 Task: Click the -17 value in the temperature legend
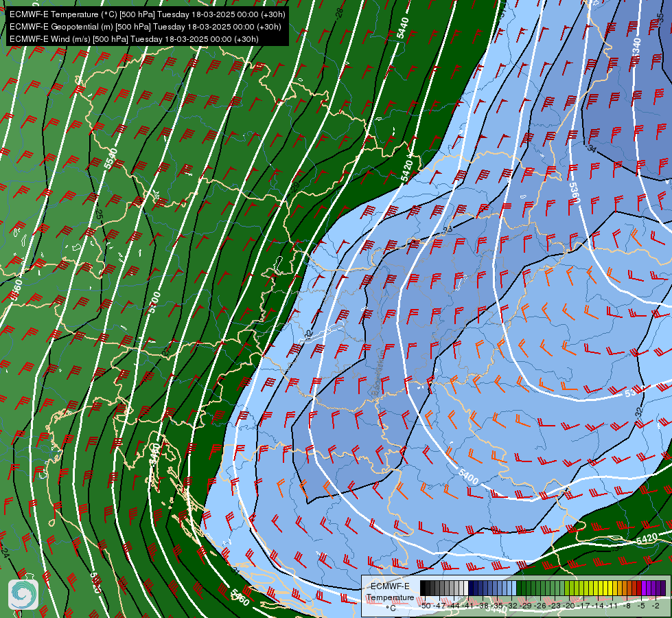(x=583, y=606)
